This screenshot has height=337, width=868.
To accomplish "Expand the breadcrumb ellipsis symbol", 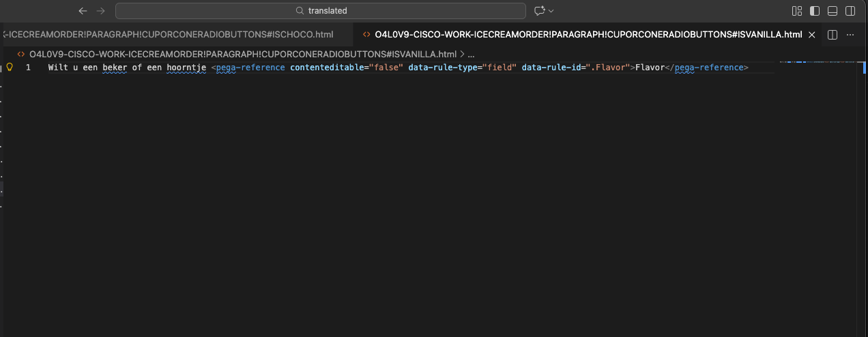I will pos(471,54).
